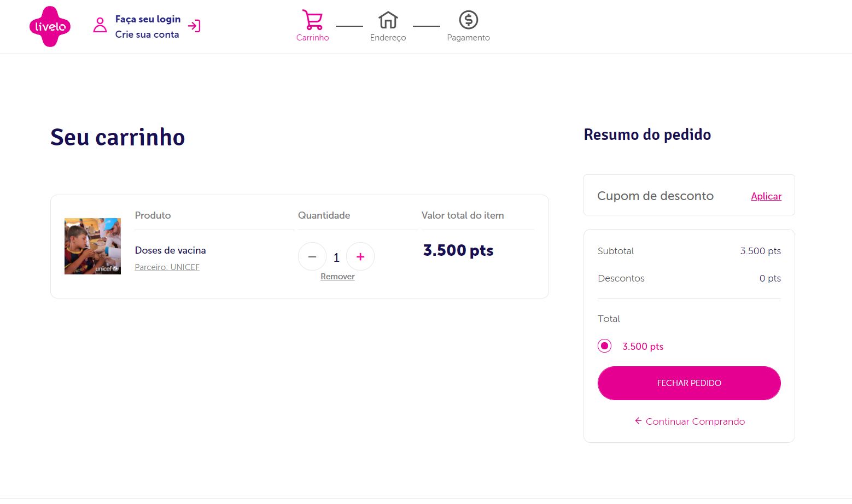Click the UNICEF product thumbnail
Viewport: 852px width, 504px height.
pos(92,246)
